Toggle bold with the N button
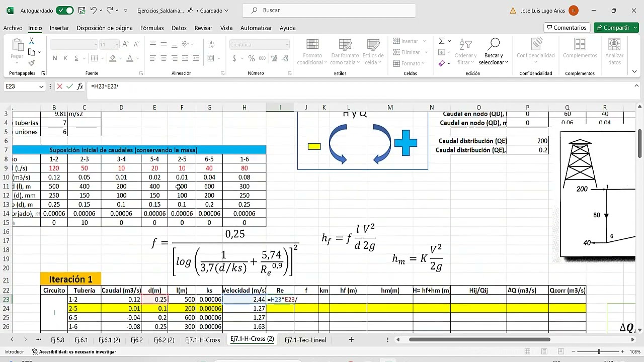 tap(55, 58)
